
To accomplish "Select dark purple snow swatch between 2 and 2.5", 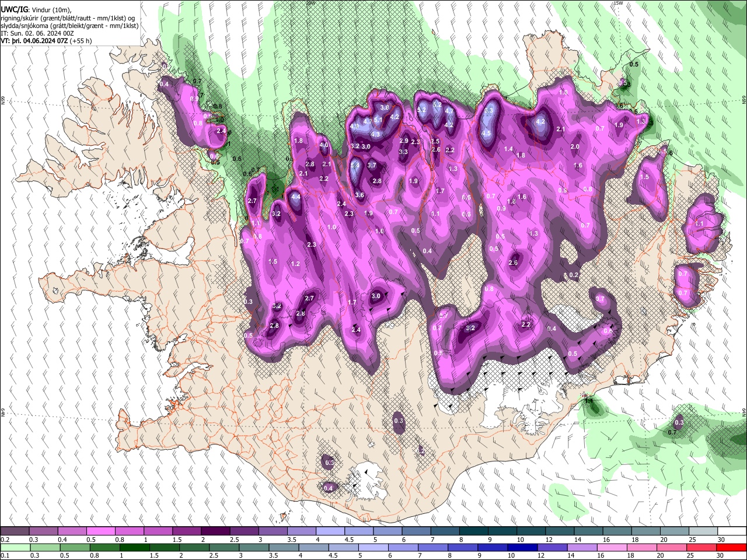I will [x=215, y=531].
